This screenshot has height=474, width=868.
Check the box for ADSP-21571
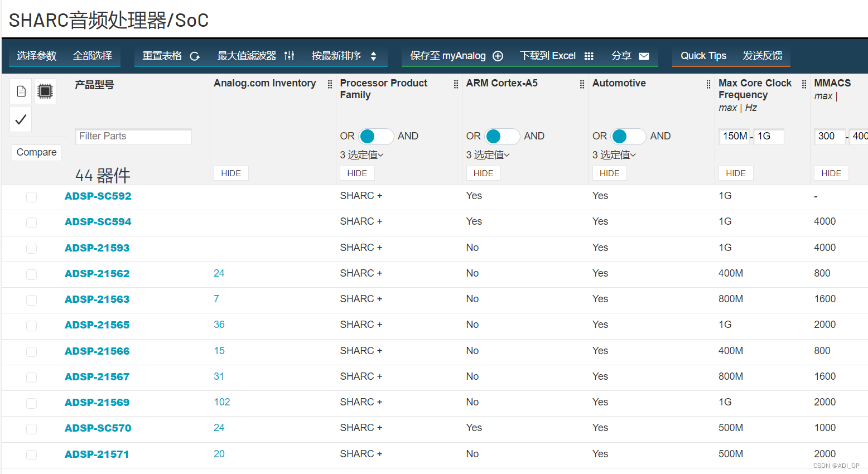32,455
